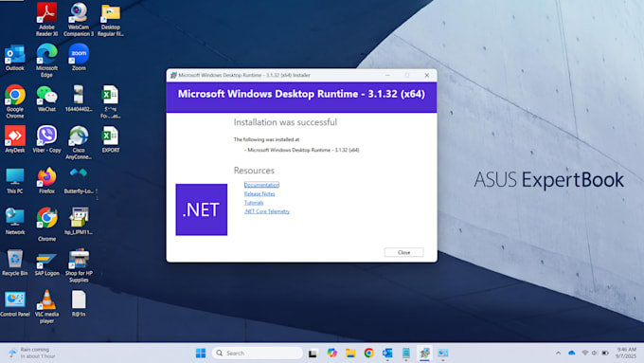This screenshot has width=644, height=363.
Task: Select the EXPORT Excel file icon
Action: coord(111,139)
